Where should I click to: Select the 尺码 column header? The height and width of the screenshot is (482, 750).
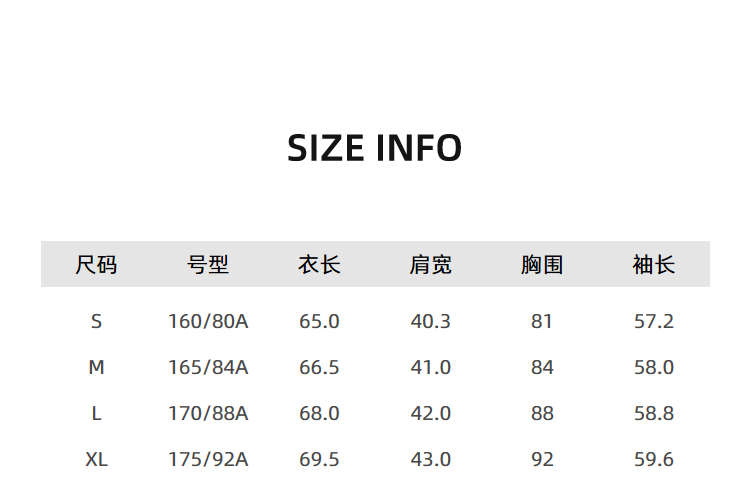pyautogui.click(x=96, y=265)
